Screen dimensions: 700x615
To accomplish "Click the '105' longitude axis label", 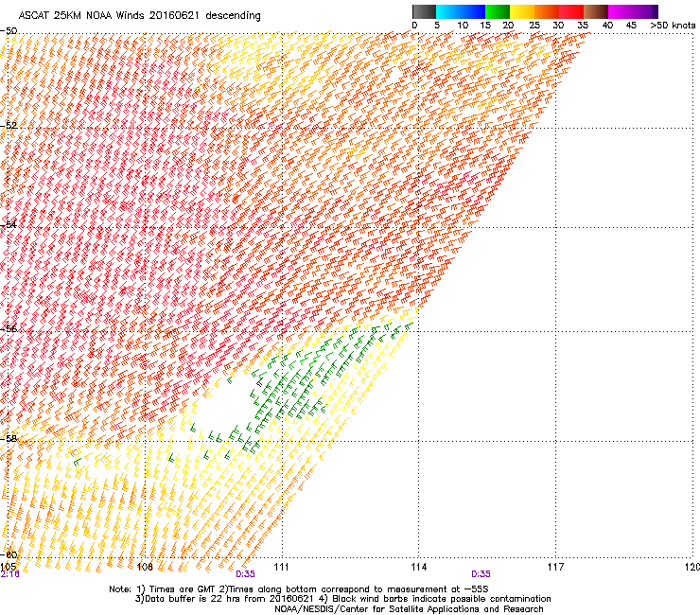I will point(8,567).
